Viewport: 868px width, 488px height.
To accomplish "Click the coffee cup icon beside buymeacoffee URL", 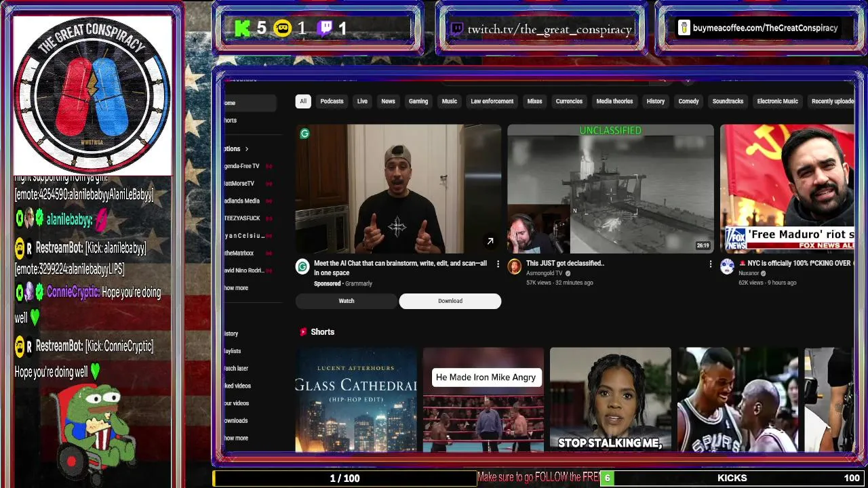I will point(684,28).
